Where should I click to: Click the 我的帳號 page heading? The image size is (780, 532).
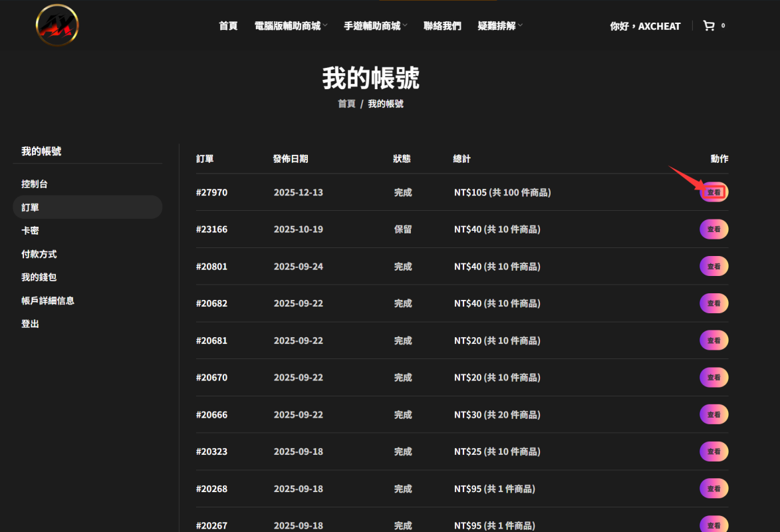pos(370,78)
